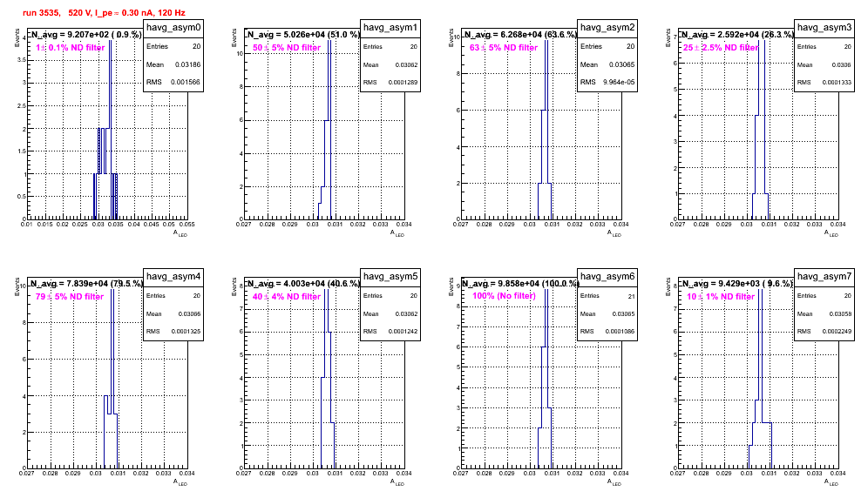Screen dimensions: 868x498
Task: Select the 40± 4% ND filter label
Action: [287, 297]
